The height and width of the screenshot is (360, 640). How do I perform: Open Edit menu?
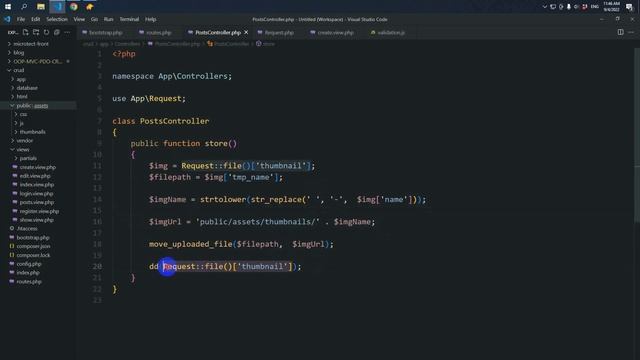click(x=36, y=19)
